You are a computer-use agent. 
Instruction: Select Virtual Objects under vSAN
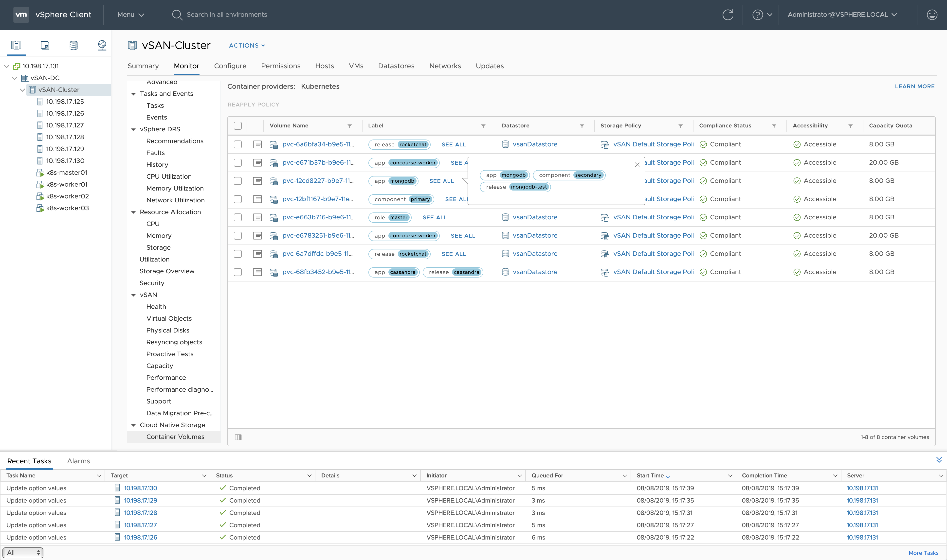[x=169, y=318]
